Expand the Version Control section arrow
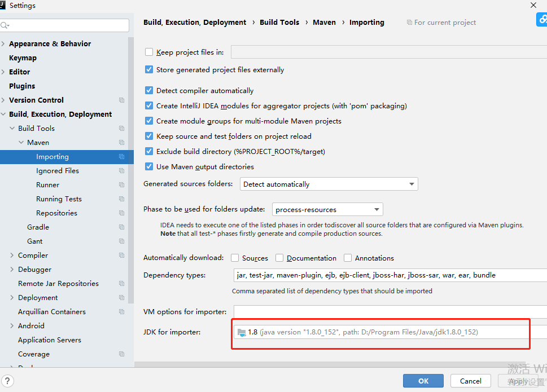This screenshot has height=392, width=547. point(3,100)
